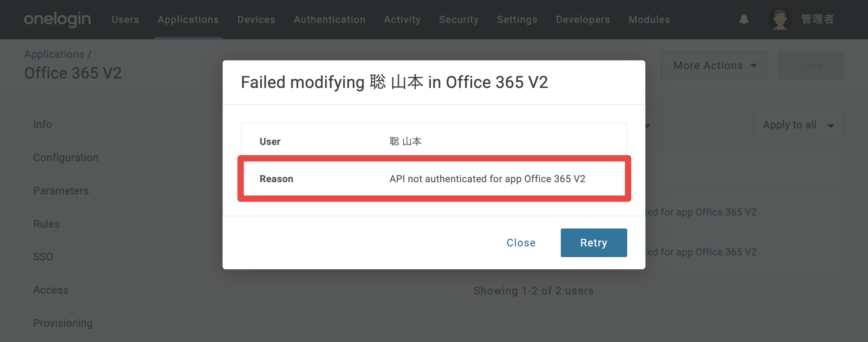Open the Users menu

pyautogui.click(x=125, y=20)
